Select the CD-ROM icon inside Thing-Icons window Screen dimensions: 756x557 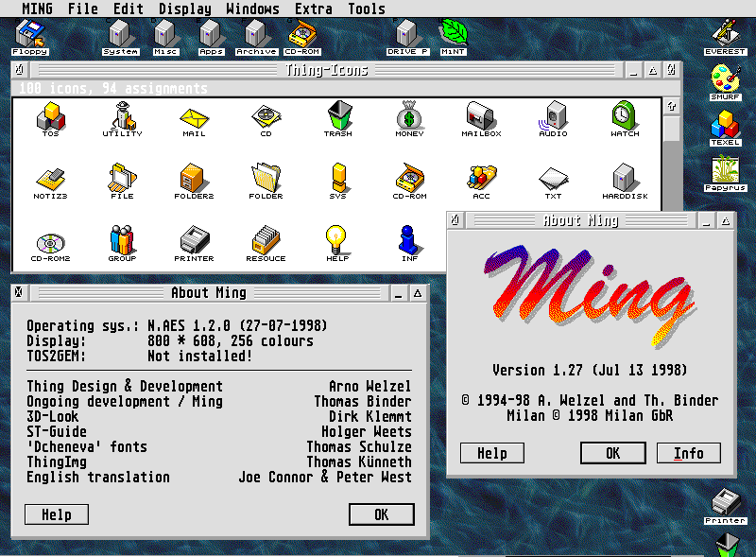(409, 182)
